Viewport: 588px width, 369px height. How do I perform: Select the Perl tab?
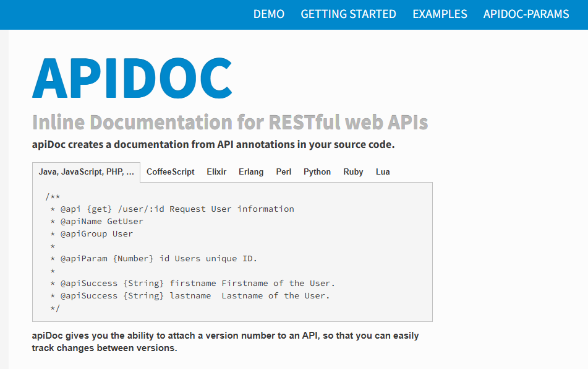click(x=284, y=172)
